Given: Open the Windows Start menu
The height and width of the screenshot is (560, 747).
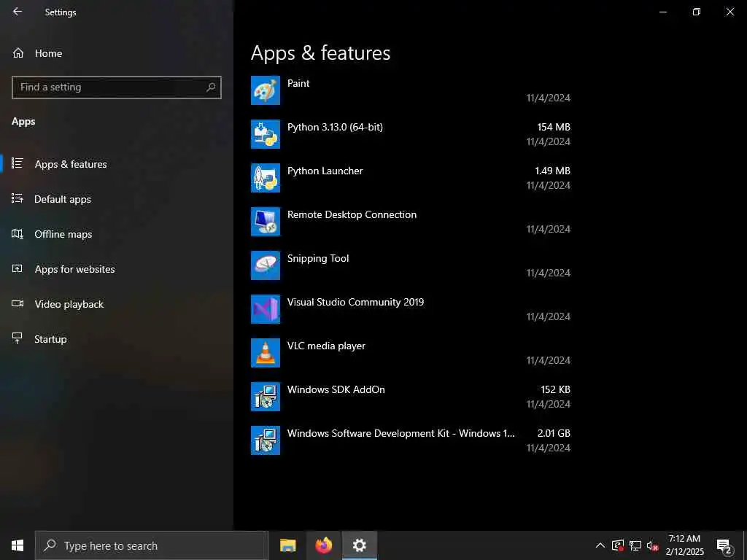Looking at the screenshot, I should [x=18, y=545].
